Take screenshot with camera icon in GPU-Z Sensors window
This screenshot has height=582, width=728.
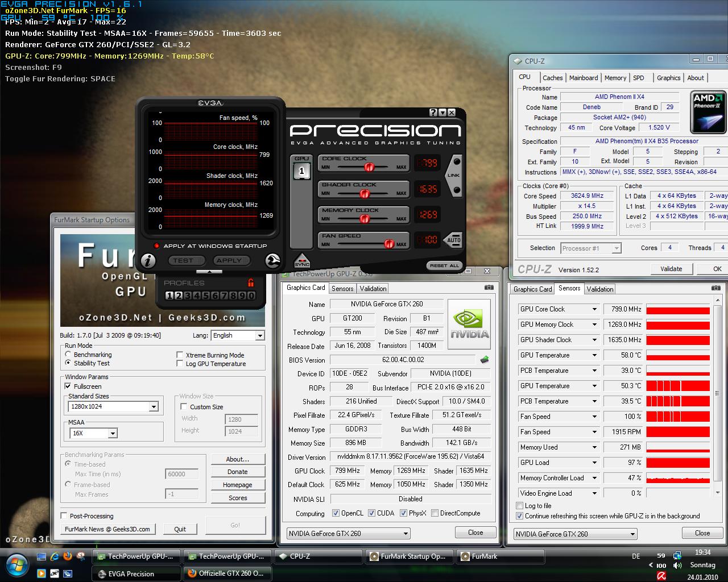[x=715, y=288]
